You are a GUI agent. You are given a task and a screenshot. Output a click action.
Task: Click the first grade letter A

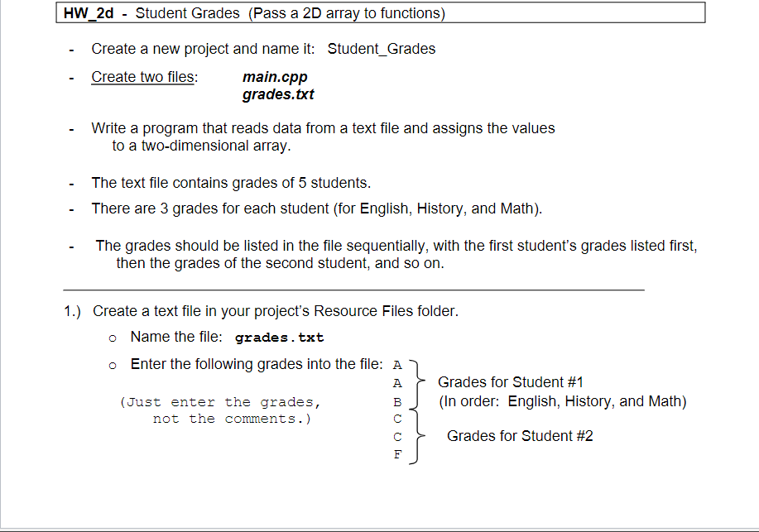pyautogui.click(x=397, y=364)
